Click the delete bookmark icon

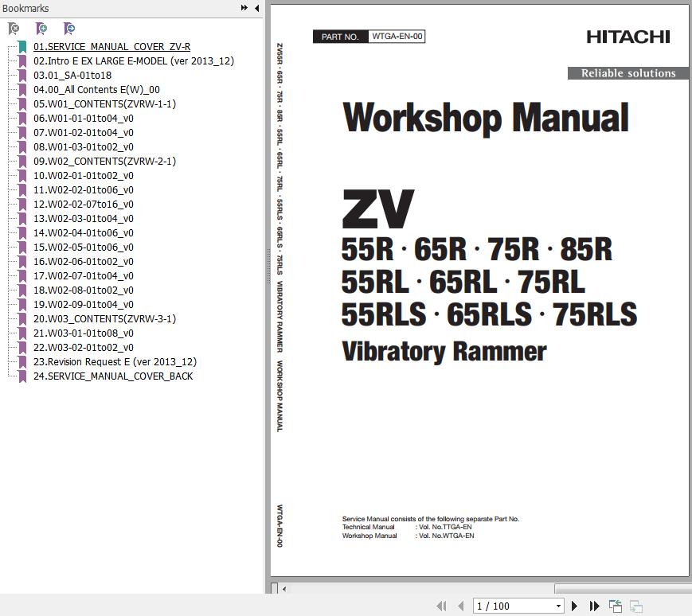click(14, 29)
